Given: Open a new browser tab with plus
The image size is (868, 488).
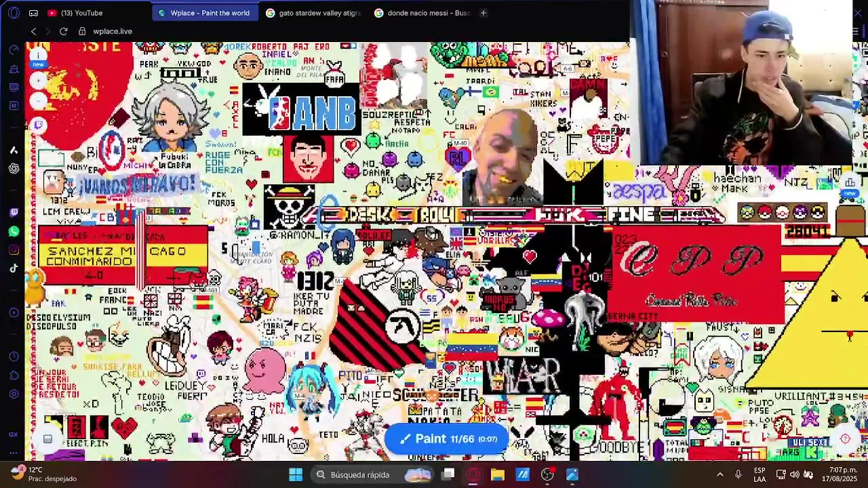Looking at the screenshot, I should tap(484, 13).
